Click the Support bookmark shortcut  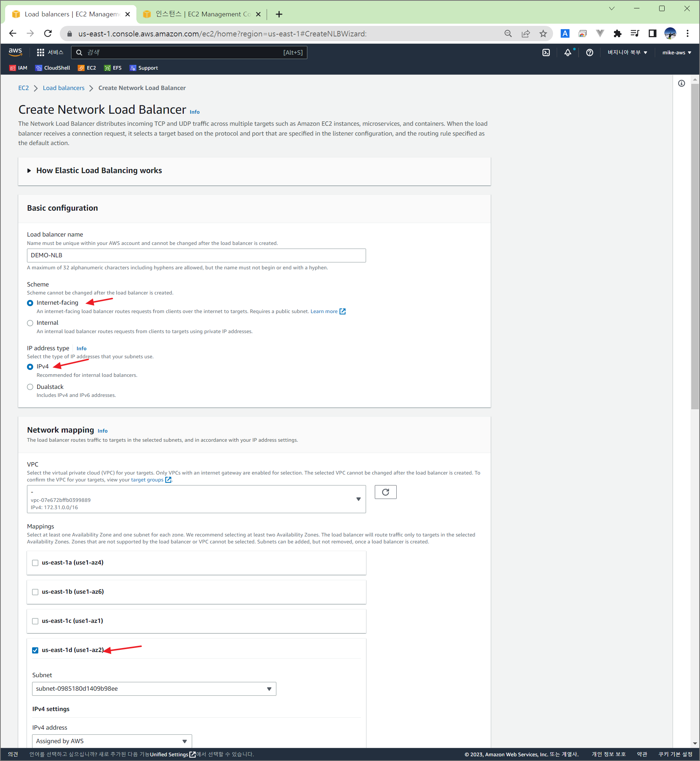144,68
